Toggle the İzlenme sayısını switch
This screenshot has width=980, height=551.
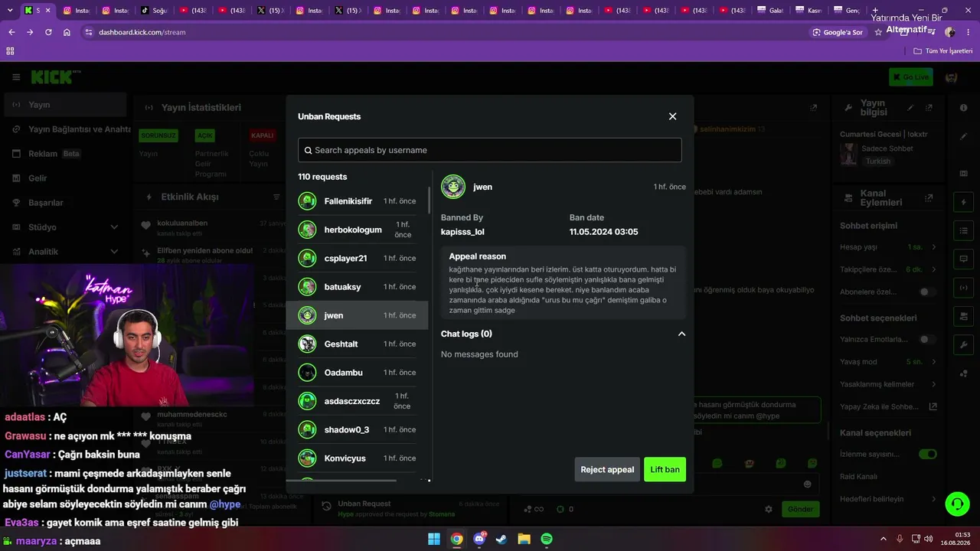point(927,454)
